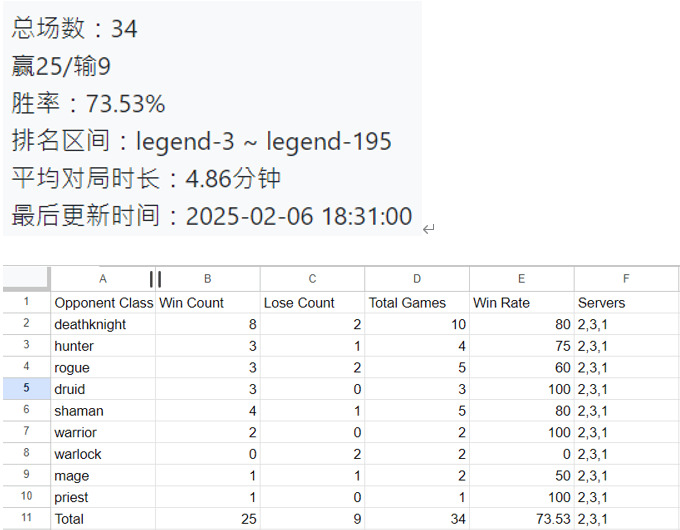Click the Total Games header cell
Image resolution: width=680 pixels, height=530 pixels.
click(417, 302)
